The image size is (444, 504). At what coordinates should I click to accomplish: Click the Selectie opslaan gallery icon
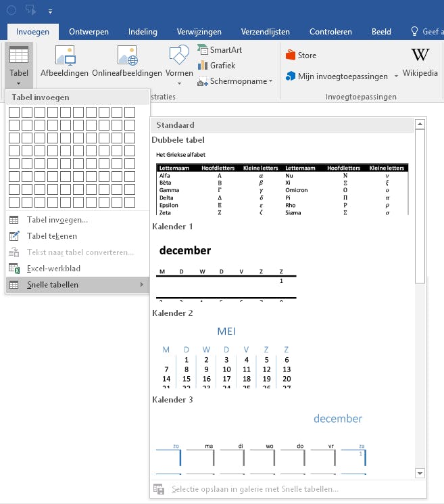point(159,489)
